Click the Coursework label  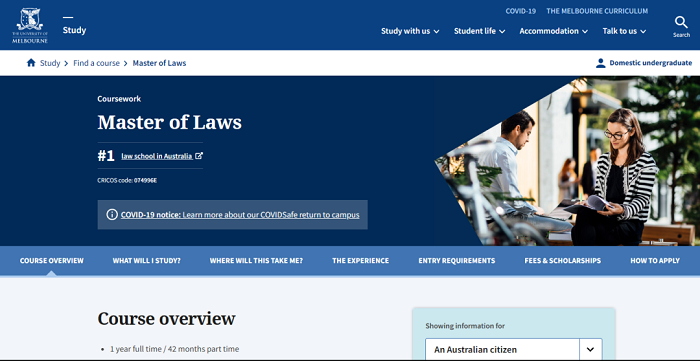(119, 99)
